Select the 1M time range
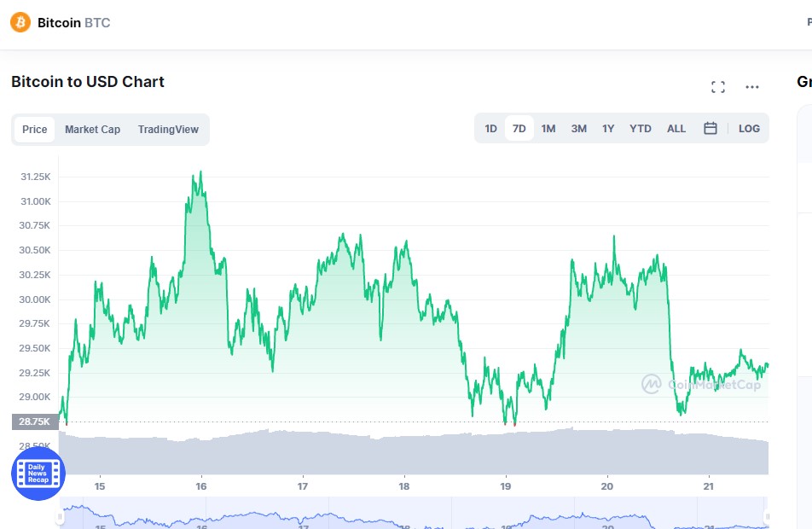The width and height of the screenshot is (812, 529). (x=548, y=129)
